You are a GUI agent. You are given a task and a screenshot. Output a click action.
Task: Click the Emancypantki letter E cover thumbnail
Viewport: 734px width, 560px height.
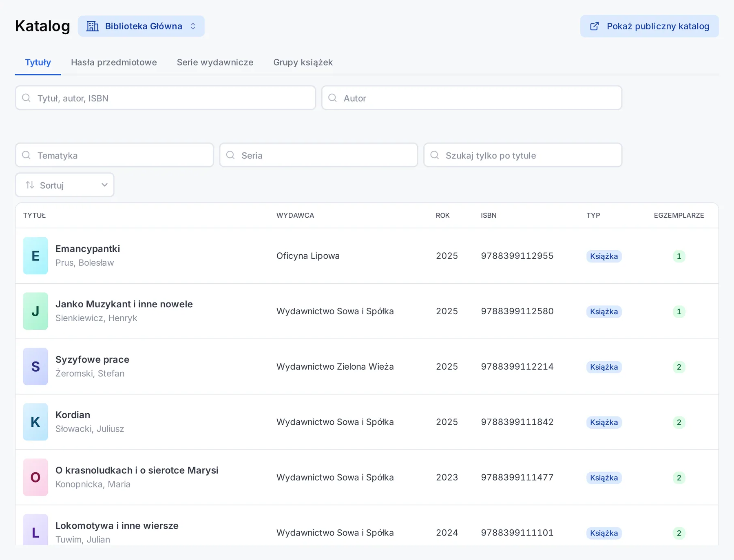(x=35, y=256)
